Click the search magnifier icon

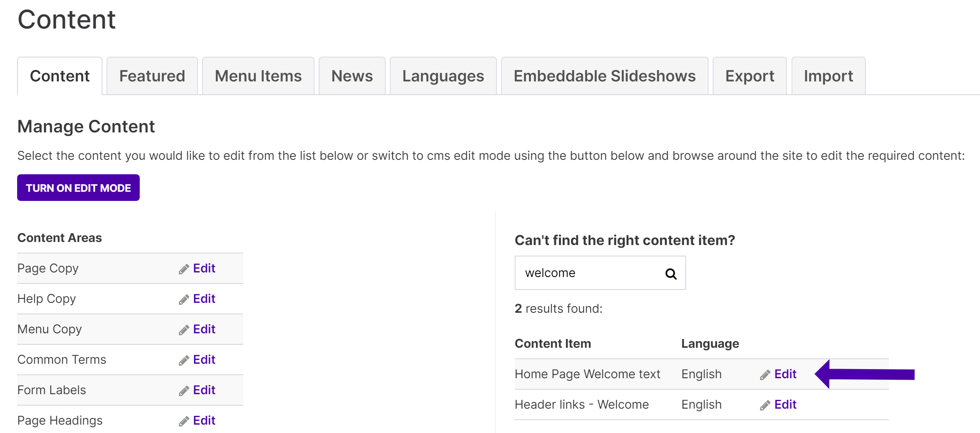670,274
